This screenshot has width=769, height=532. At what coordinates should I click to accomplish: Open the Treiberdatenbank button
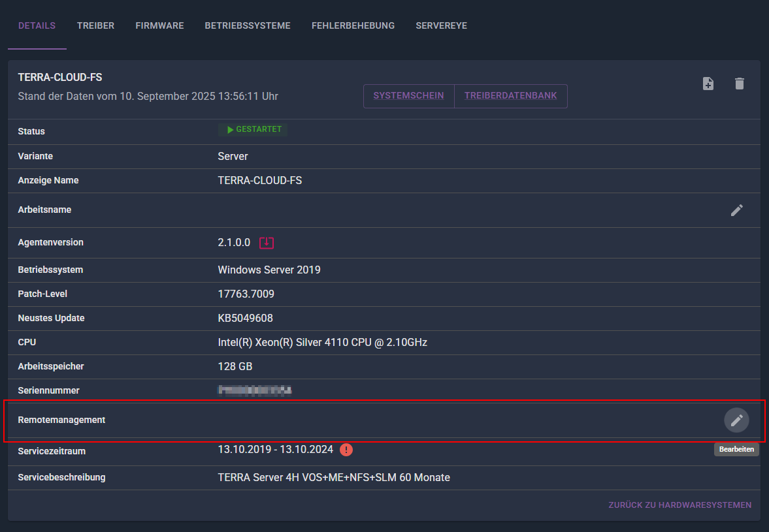click(x=510, y=96)
